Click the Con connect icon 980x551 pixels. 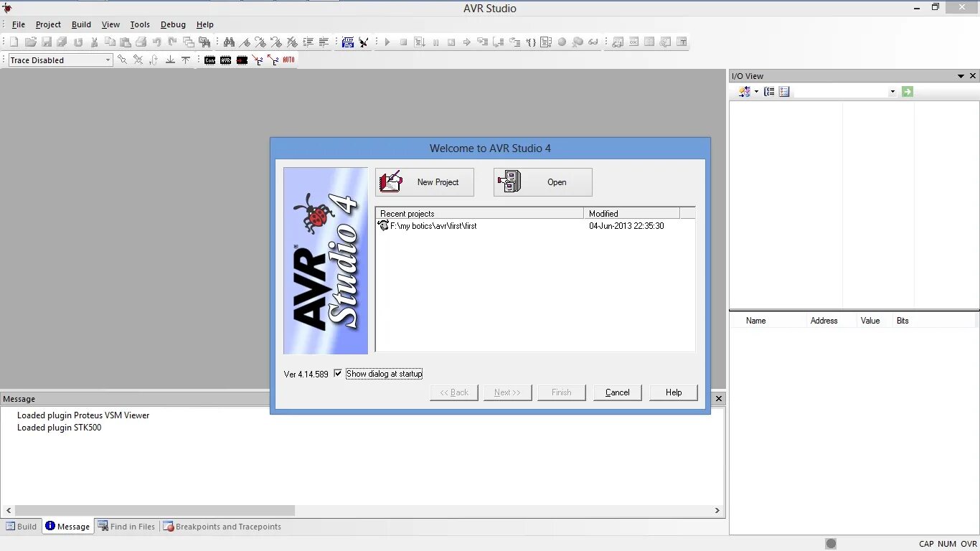(209, 60)
